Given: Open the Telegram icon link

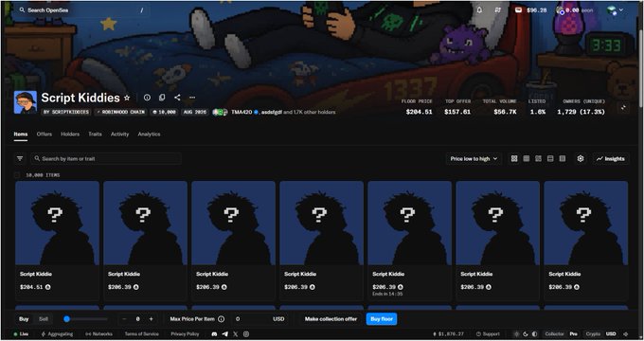Looking at the screenshot, I should tap(224, 334).
